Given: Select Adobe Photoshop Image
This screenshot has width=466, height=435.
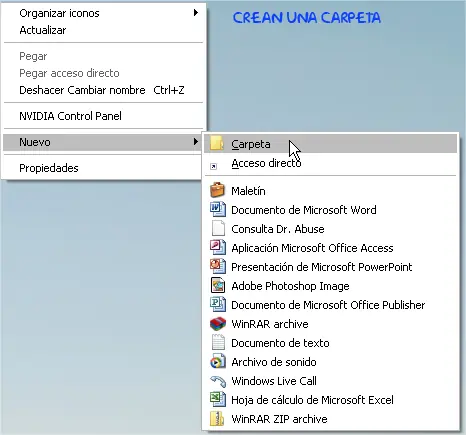Looking at the screenshot, I should (330, 286).
